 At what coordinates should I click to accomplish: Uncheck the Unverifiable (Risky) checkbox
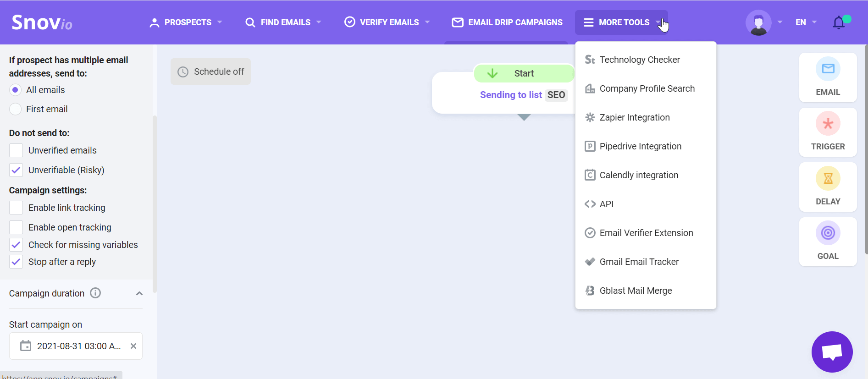pyautogui.click(x=16, y=170)
